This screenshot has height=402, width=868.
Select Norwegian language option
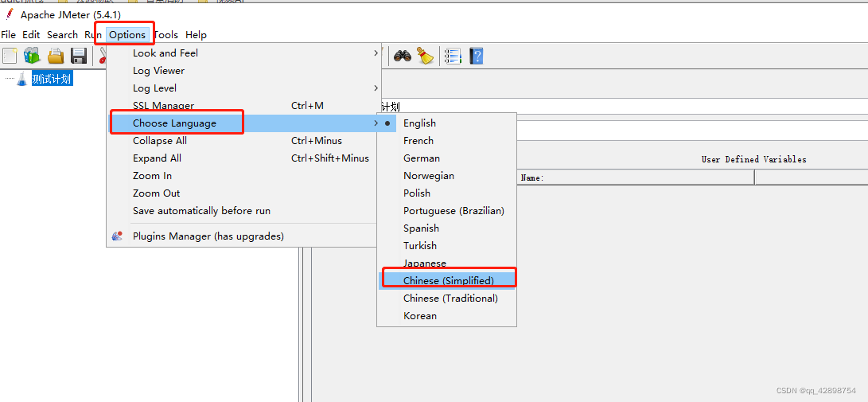click(x=447, y=176)
